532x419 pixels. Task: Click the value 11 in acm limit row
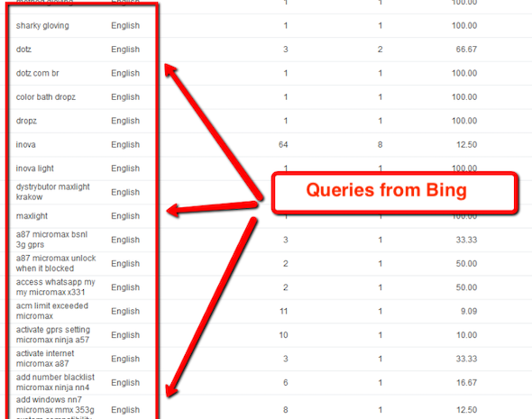coord(284,311)
